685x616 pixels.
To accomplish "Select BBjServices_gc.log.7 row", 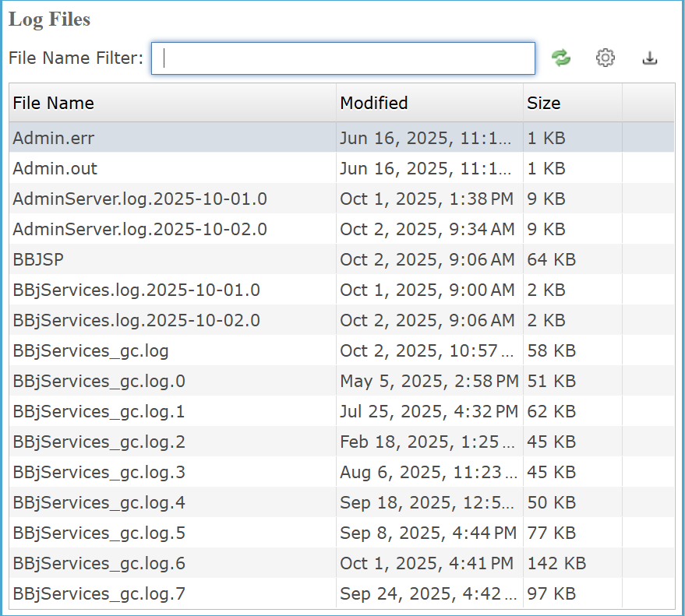I will [x=99, y=593].
